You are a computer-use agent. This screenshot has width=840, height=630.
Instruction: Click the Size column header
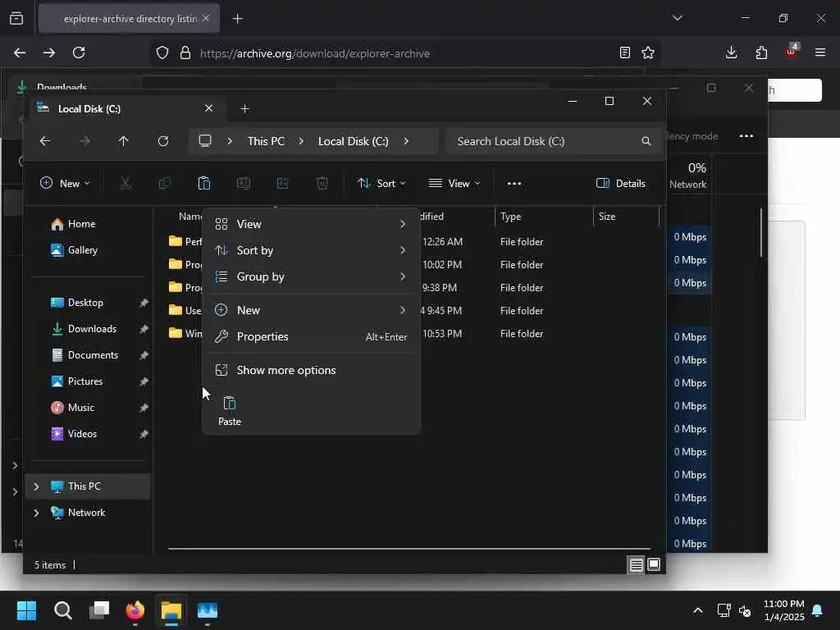(626, 217)
